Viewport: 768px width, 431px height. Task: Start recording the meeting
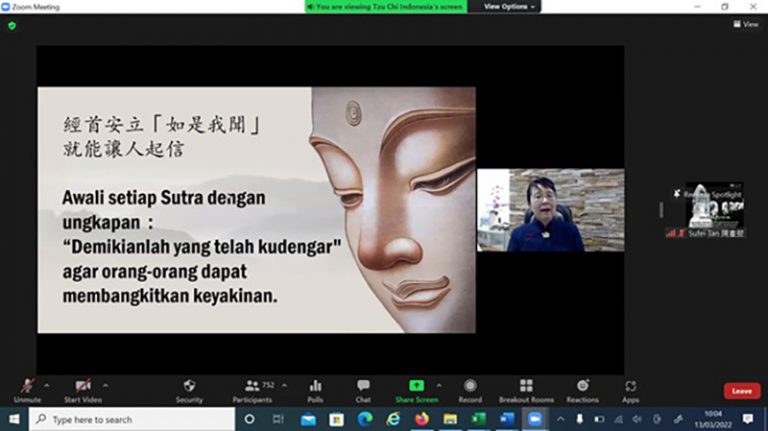[x=469, y=389]
